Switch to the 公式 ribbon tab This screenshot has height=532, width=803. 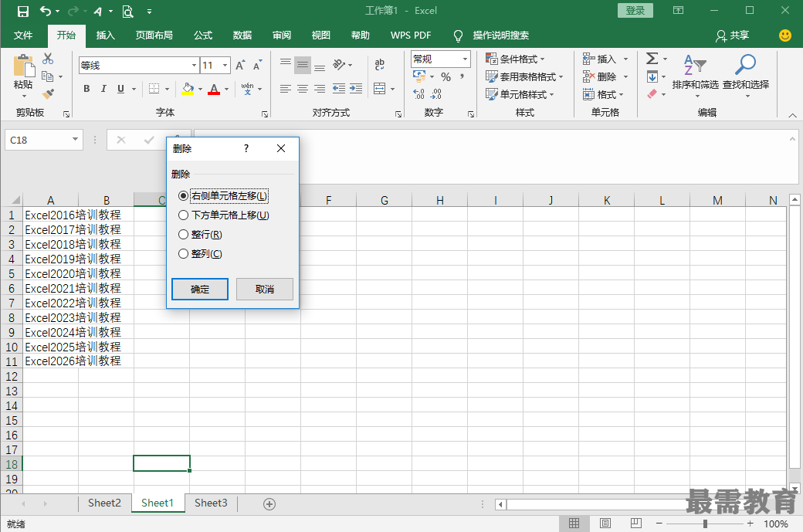[203, 36]
